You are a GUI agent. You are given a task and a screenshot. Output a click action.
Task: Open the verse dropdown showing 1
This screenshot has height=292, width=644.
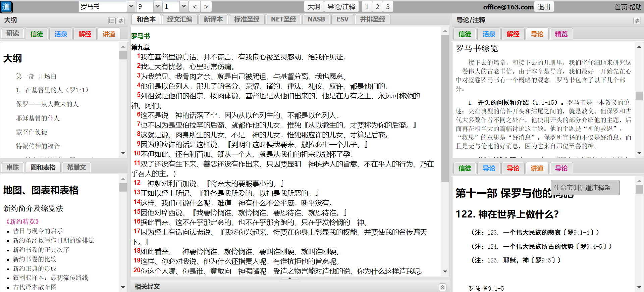coord(183,7)
